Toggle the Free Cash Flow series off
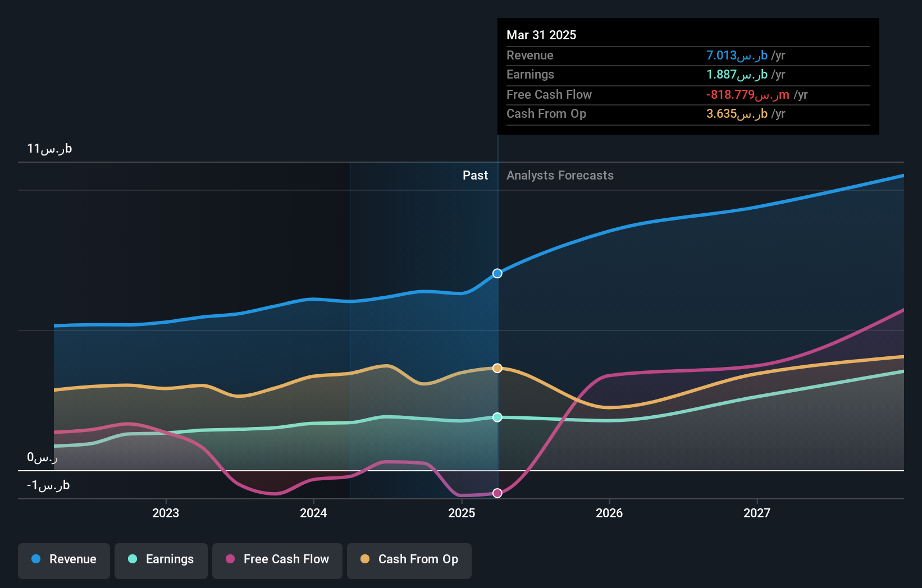Screen dimensions: 922x588 [x=277, y=559]
